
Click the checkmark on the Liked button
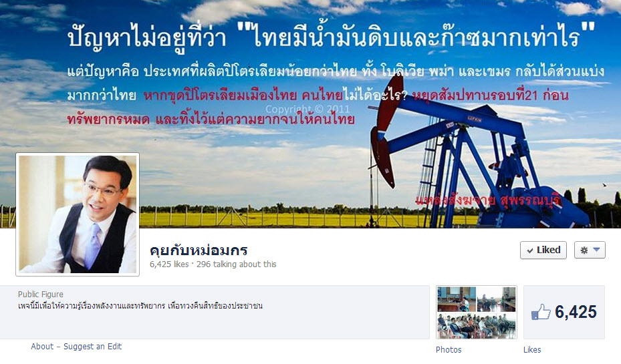click(529, 250)
